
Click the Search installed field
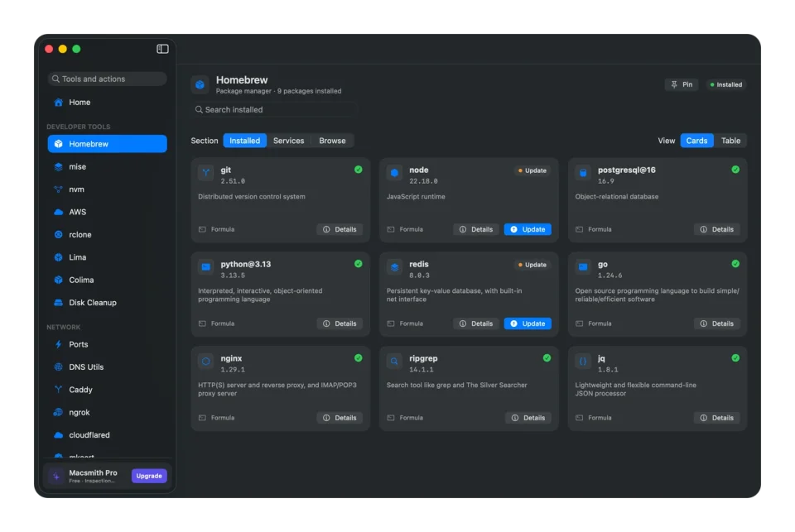(274, 110)
